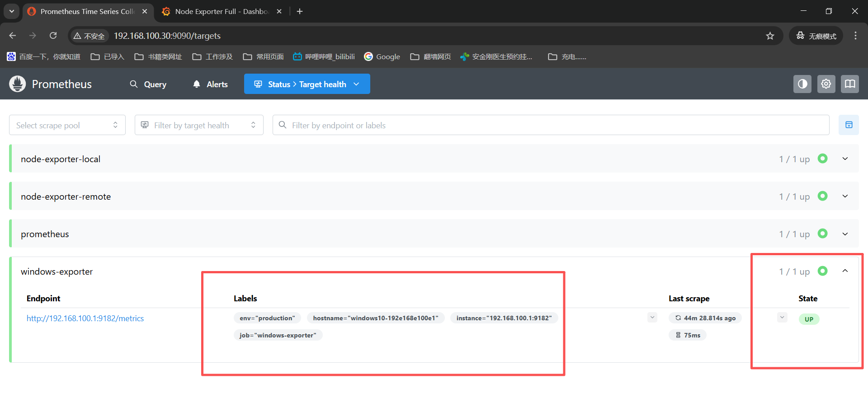Open the 安全刚医生预约挂 bookmark

(x=496, y=56)
